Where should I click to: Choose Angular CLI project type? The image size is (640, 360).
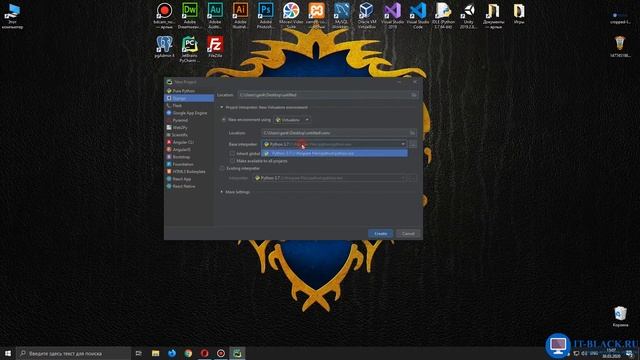tap(183, 142)
